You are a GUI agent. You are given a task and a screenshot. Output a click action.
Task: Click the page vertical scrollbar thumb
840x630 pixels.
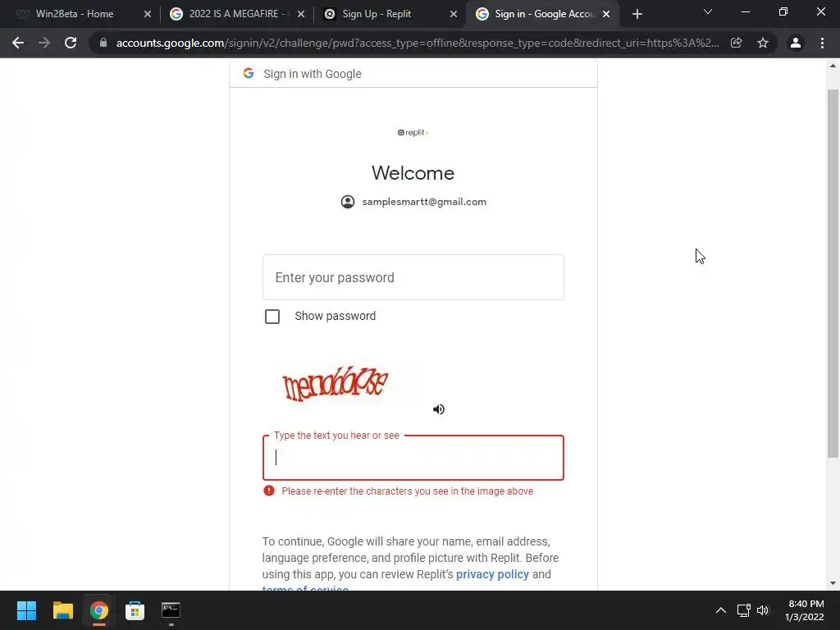tap(833, 273)
